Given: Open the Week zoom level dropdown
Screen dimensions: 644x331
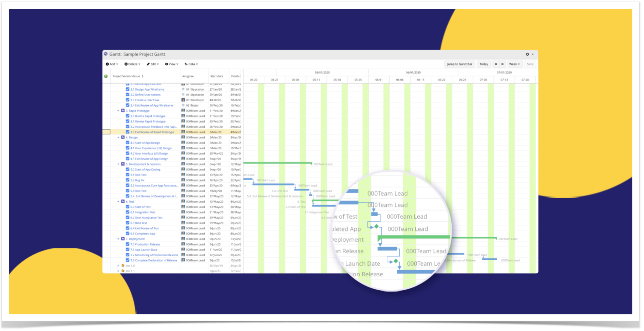Looking at the screenshot, I should tap(515, 64).
